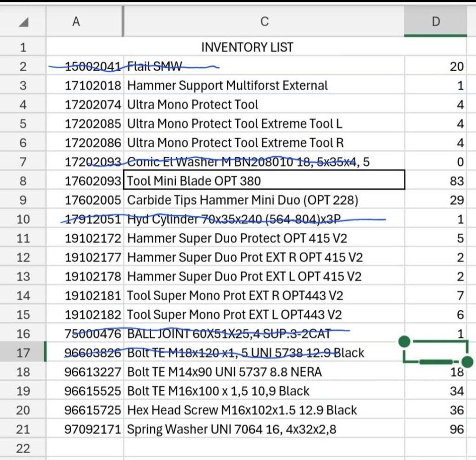Select the row 22 header
Screen dimensions: 476x460
(x=23, y=448)
